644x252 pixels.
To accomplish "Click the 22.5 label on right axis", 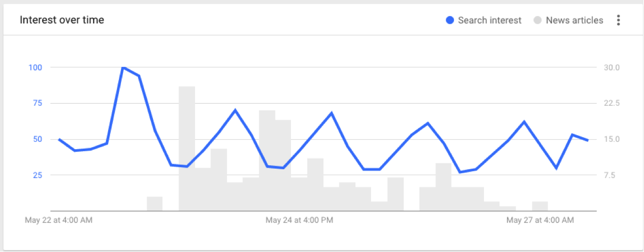I will click(612, 103).
